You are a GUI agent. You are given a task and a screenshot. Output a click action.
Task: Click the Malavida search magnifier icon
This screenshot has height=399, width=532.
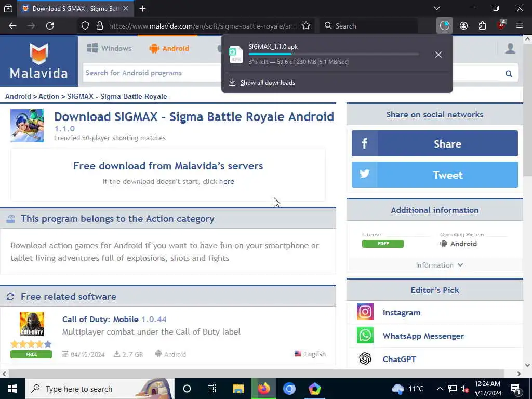tap(509, 73)
